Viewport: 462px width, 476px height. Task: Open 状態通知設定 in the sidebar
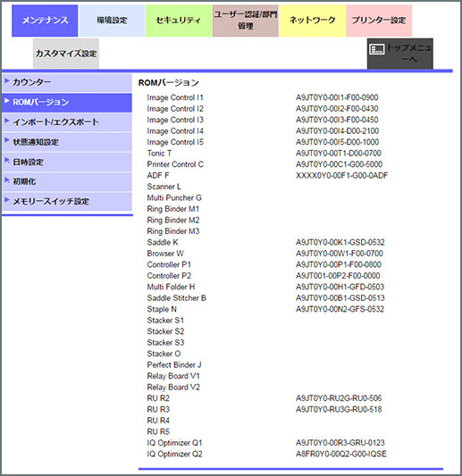pos(67,142)
